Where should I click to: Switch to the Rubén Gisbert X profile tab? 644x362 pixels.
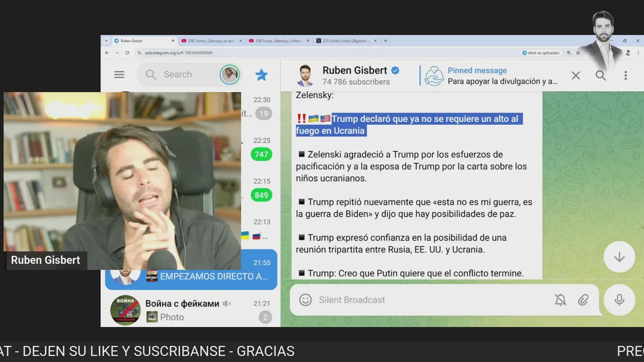346,41
